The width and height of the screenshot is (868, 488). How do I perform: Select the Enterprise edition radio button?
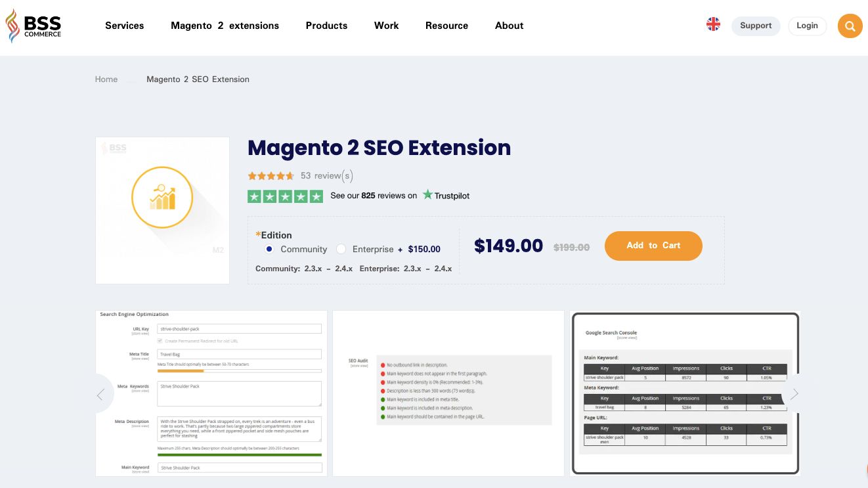[341, 249]
